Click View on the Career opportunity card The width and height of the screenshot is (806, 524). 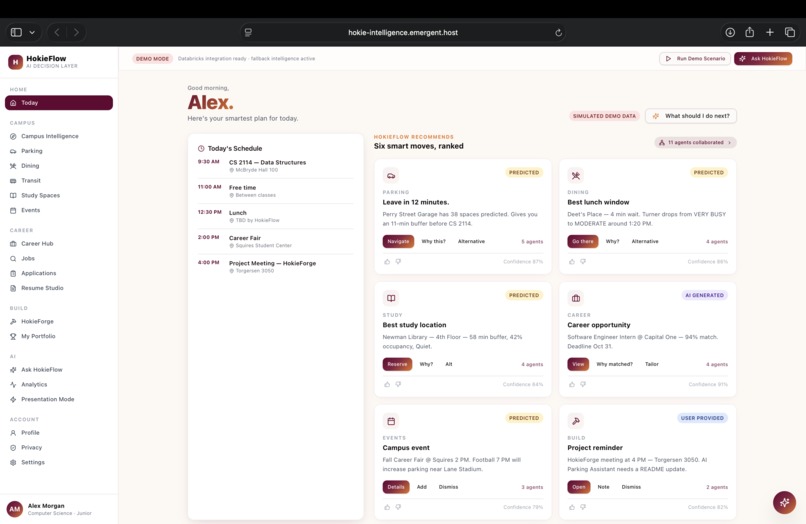point(578,364)
